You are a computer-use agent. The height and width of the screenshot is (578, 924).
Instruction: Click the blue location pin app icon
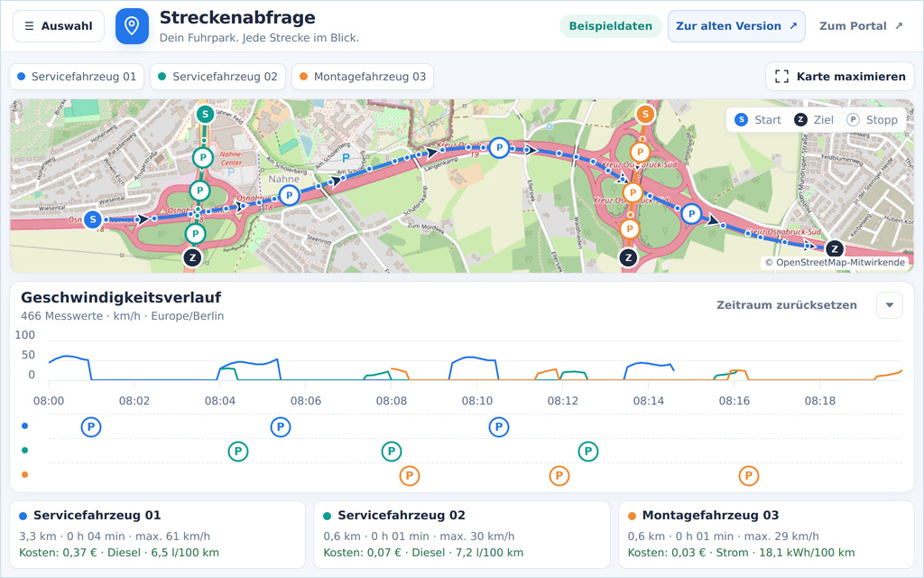tap(132, 26)
